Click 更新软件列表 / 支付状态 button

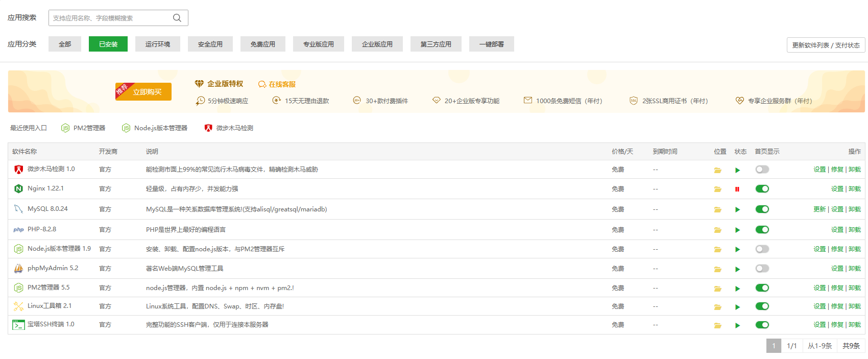tap(826, 45)
